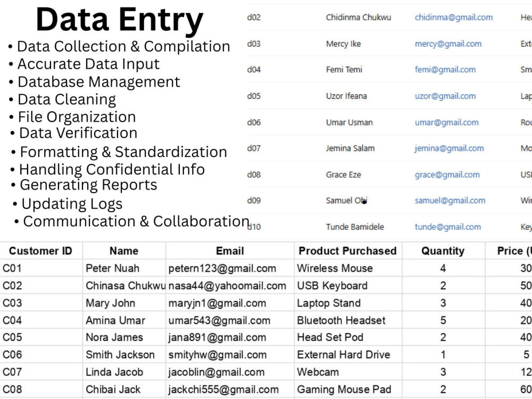Click the jackchi555@gmail.com cell
This screenshot has width=532, height=399.
tap(230, 389)
